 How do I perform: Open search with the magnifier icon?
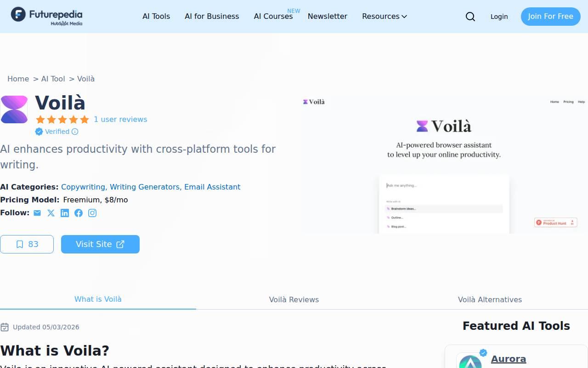(470, 17)
